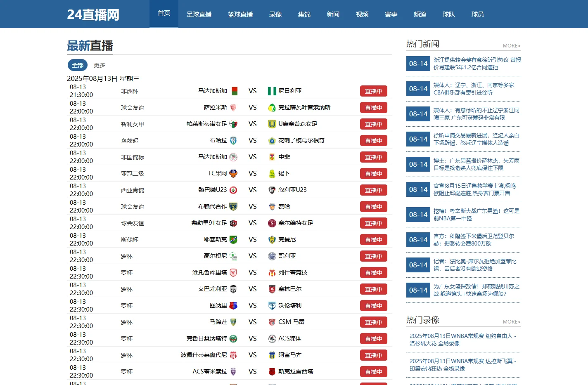Open news about 徐昕申请交易最新进展
The height and width of the screenshot is (385, 588).
coord(477,139)
